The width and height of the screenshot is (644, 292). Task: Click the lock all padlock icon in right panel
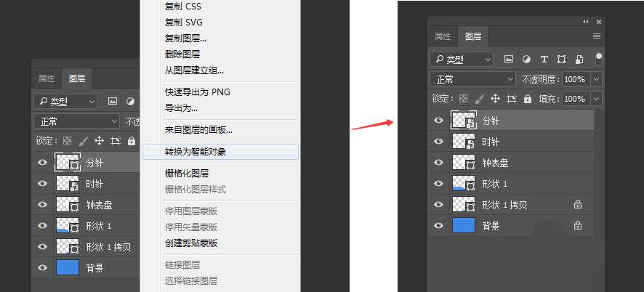click(528, 98)
